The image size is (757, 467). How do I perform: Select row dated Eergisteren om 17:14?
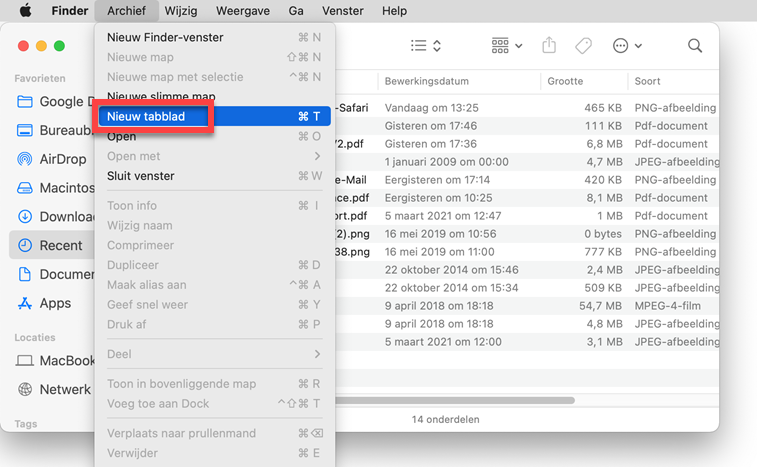pos(527,180)
